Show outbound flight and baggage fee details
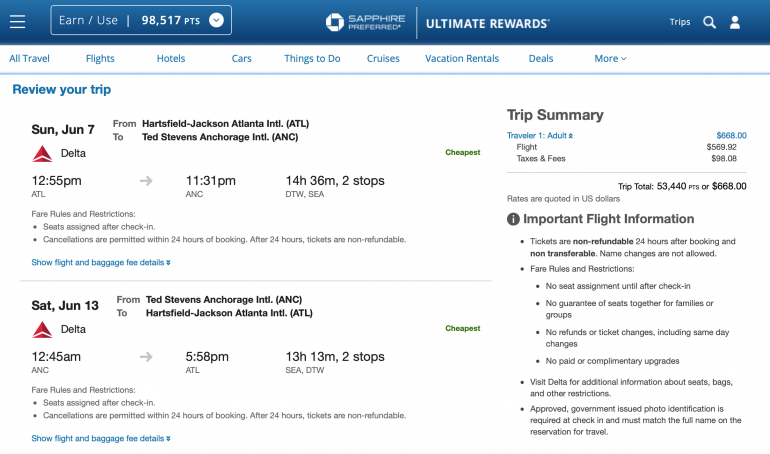 101,263
